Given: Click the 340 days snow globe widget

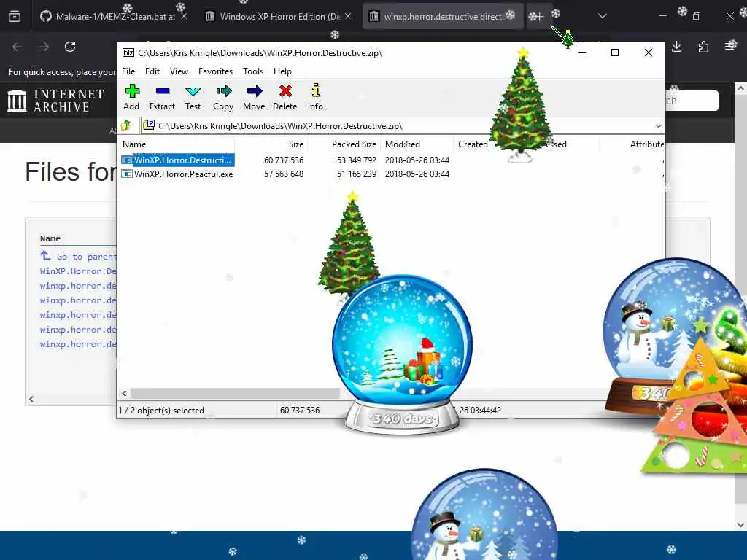Looking at the screenshot, I should 403,355.
